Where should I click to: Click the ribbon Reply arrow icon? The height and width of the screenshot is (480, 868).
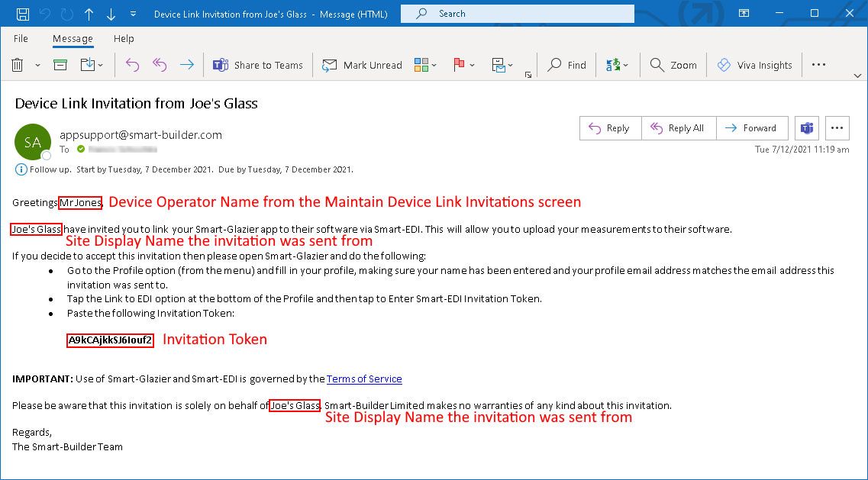(x=132, y=65)
